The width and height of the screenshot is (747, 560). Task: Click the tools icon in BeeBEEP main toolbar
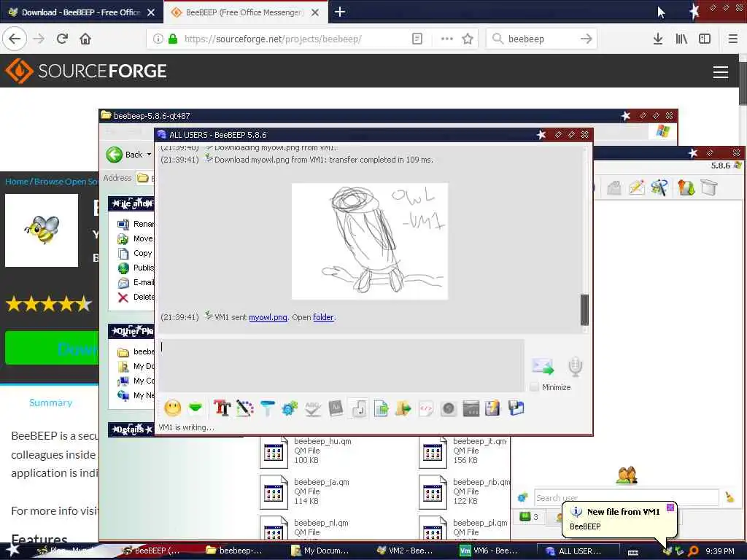tap(659, 187)
